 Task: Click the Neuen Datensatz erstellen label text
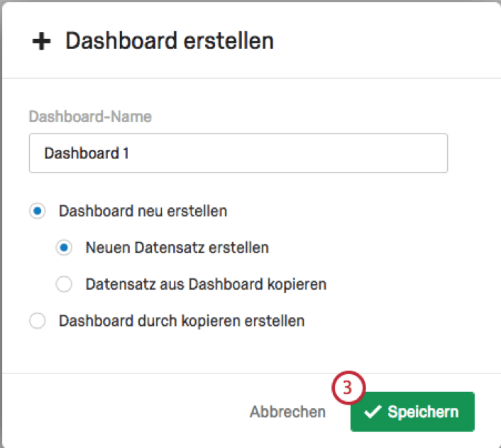177,248
